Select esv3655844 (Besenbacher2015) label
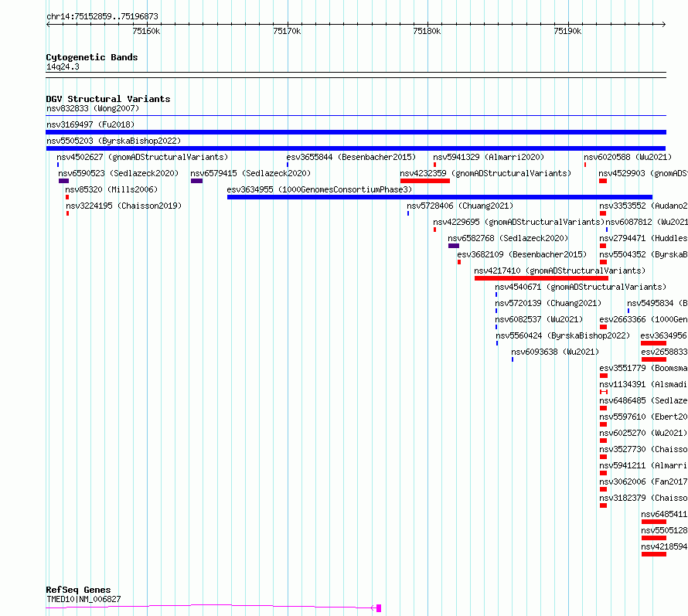Screen dimensions: 688x616 click(351, 157)
